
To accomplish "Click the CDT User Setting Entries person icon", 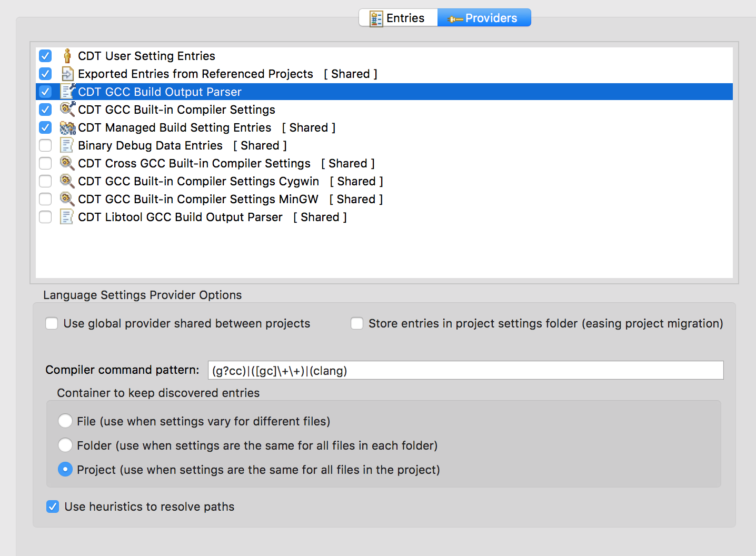I will coord(67,56).
